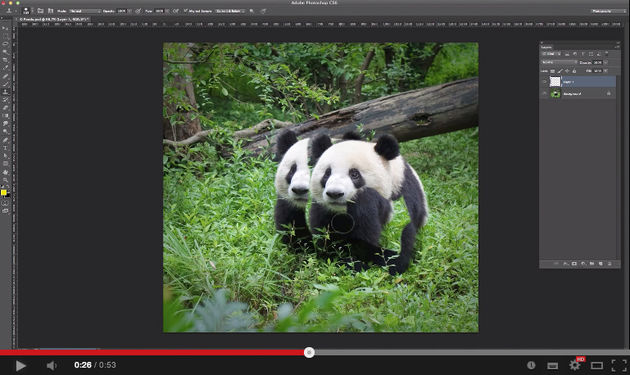The image size is (630, 375).
Task: Select the History Brush tool
Action: (x=5, y=100)
